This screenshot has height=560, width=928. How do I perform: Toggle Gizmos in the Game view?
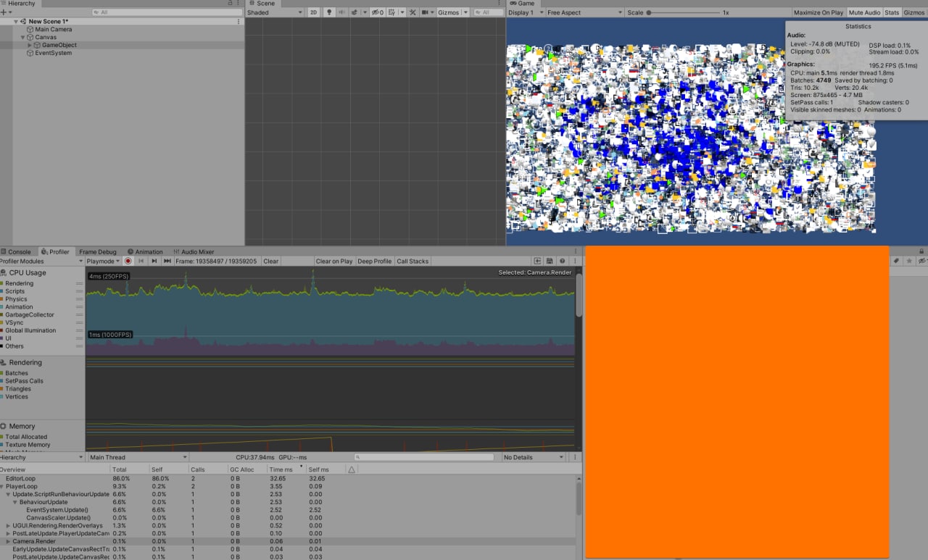[913, 12]
